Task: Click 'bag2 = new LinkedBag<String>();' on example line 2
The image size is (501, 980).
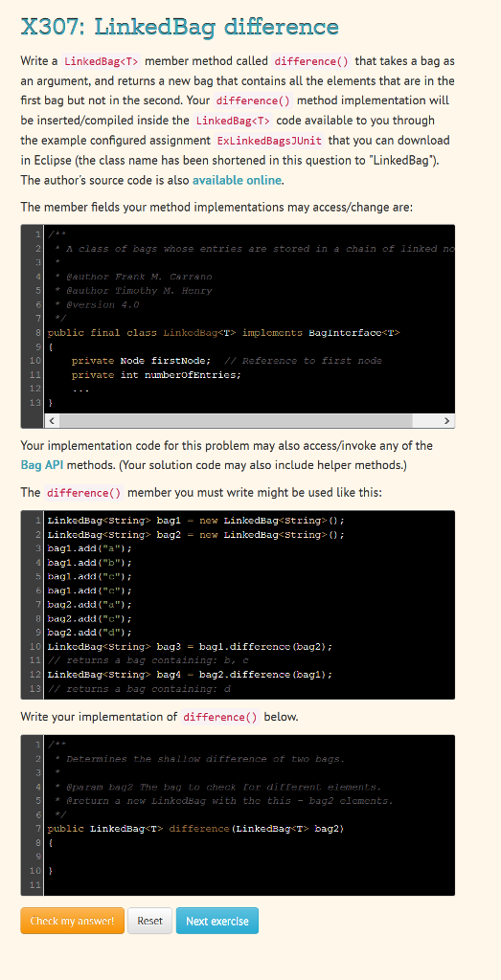Action: pos(250,534)
